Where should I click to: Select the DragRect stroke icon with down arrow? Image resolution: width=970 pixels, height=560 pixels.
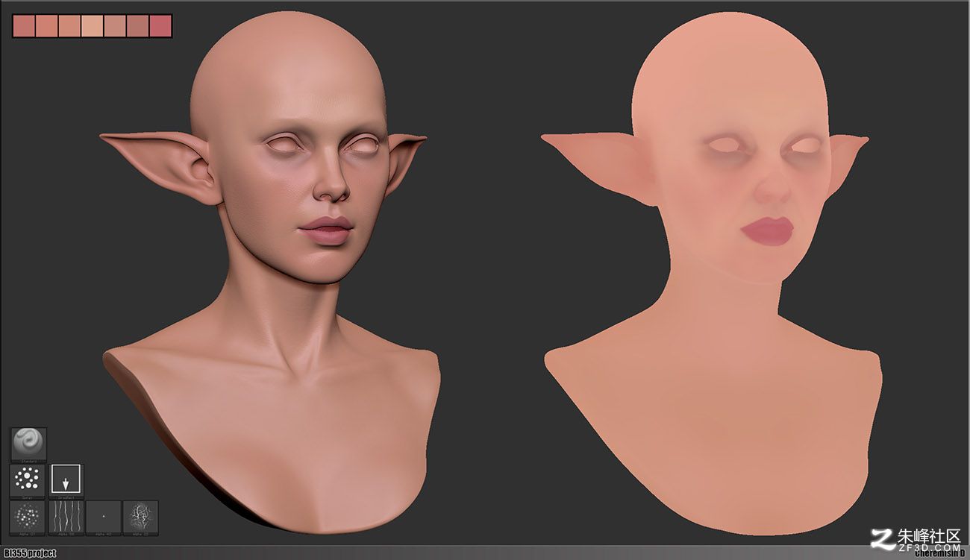tap(66, 481)
